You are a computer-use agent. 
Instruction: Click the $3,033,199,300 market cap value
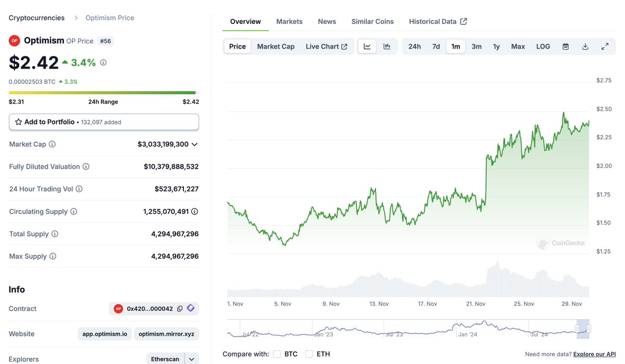click(x=163, y=144)
